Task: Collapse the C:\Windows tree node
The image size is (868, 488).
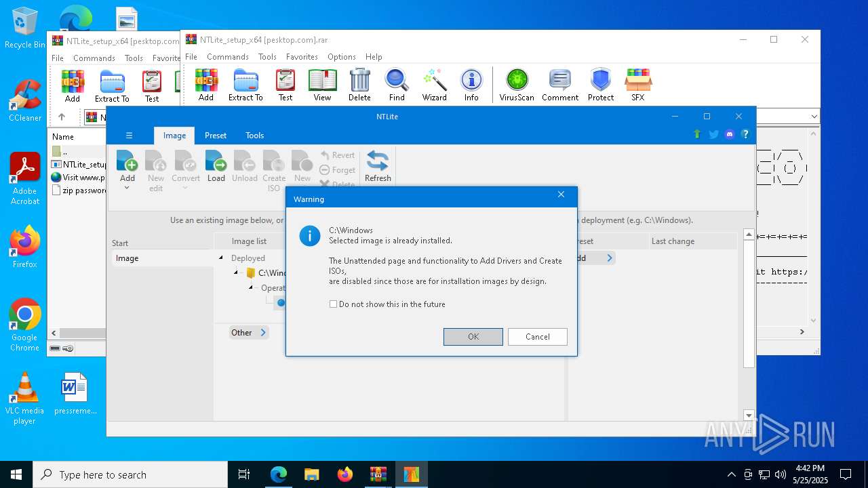Action: click(236, 273)
